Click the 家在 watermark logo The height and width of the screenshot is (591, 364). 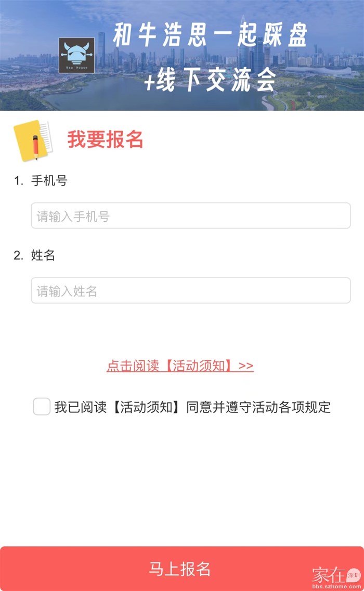(329, 575)
